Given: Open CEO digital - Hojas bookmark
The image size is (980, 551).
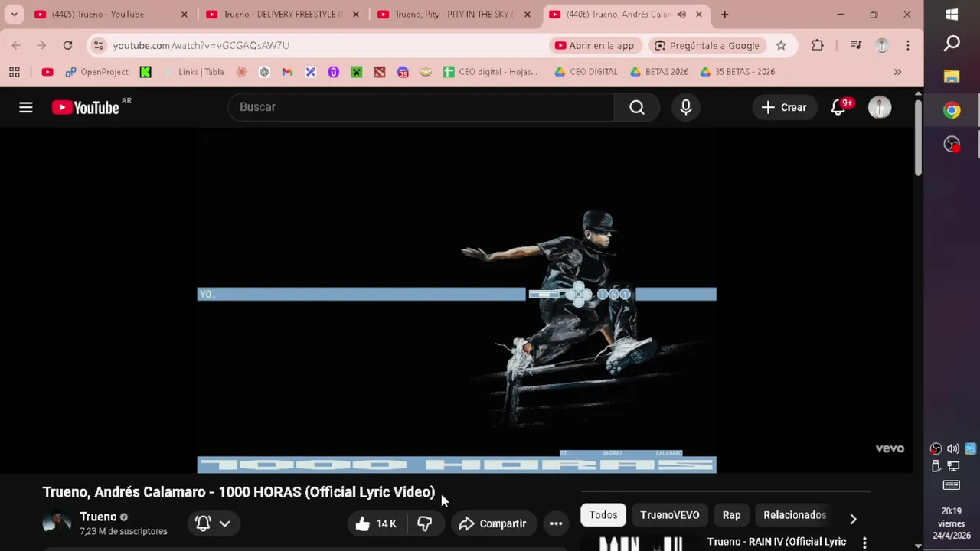Looking at the screenshot, I should (490, 72).
